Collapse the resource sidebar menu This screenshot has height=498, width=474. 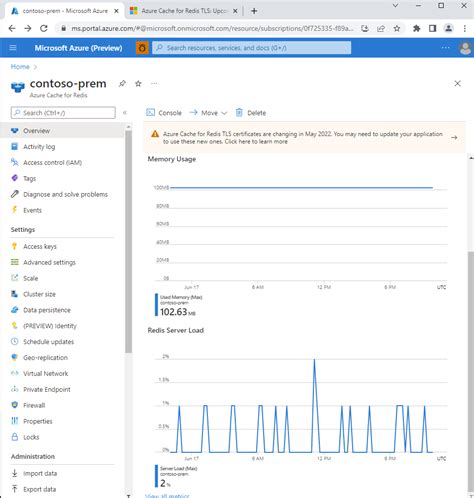point(125,113)
